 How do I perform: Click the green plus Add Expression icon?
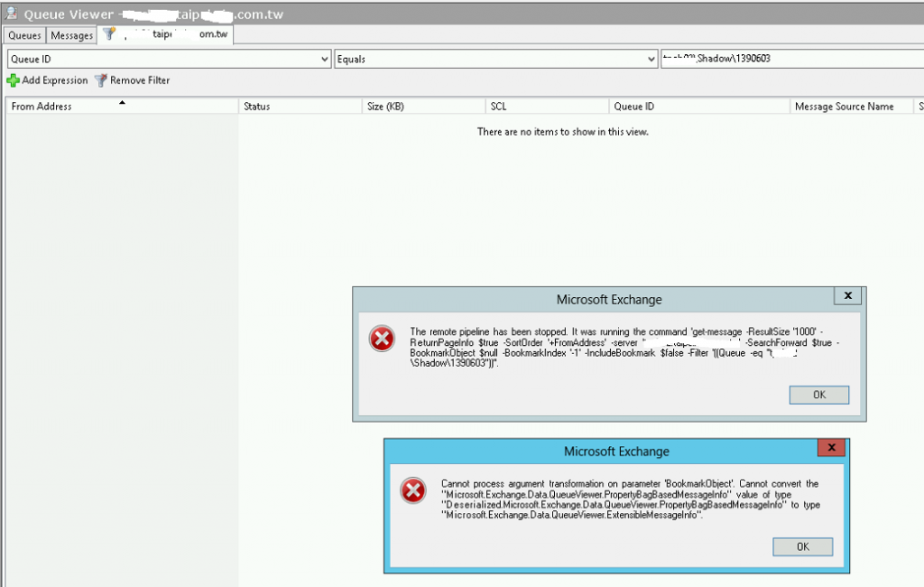click(x=13, y=80)
